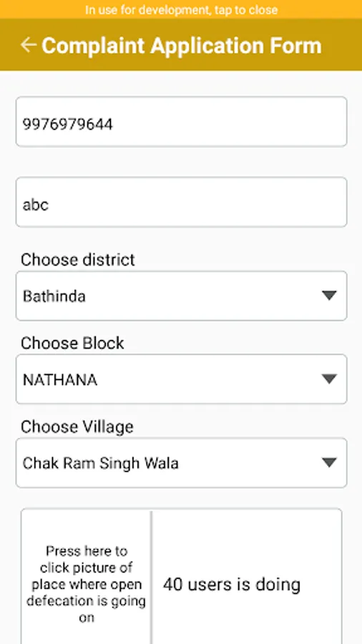The width and height of the screenshot is (362, 644).
Task: Open the Choose district dropdown
Action: click(182, 296)
